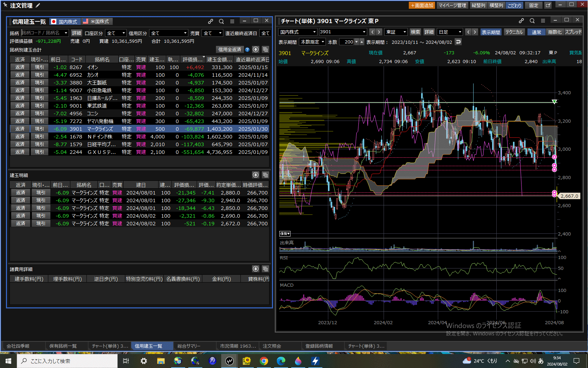Click the blue help icon beside 信用全返済
588x368 pixels.
247,50
